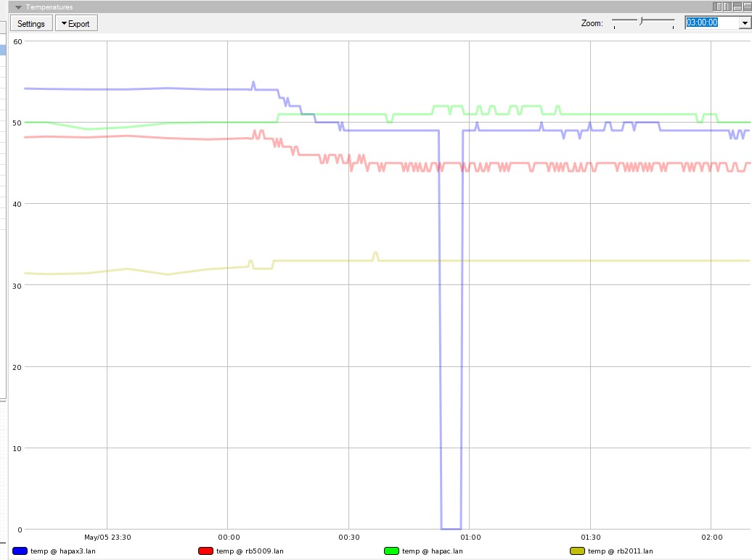Click the '01:00' time axis label

[x=470, y=537]
